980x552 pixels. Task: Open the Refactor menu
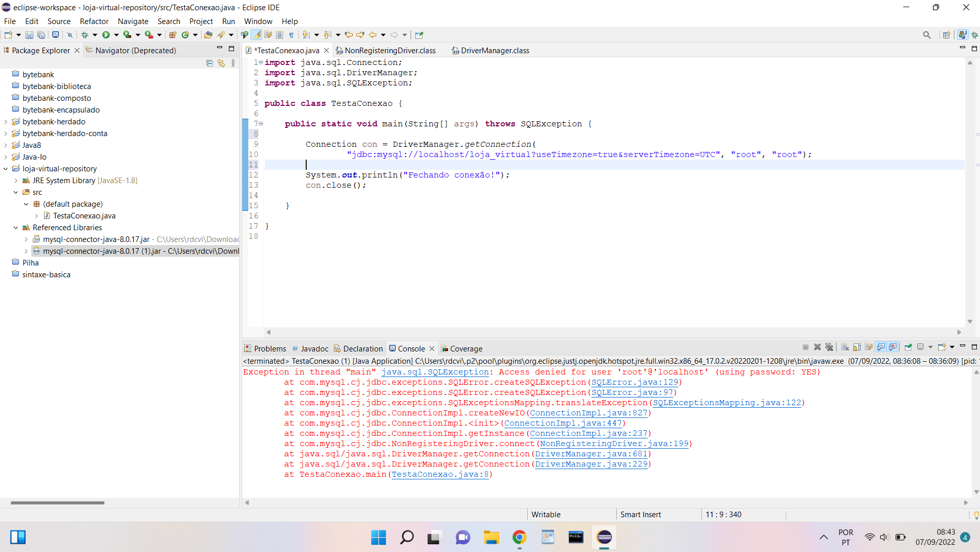94,21
